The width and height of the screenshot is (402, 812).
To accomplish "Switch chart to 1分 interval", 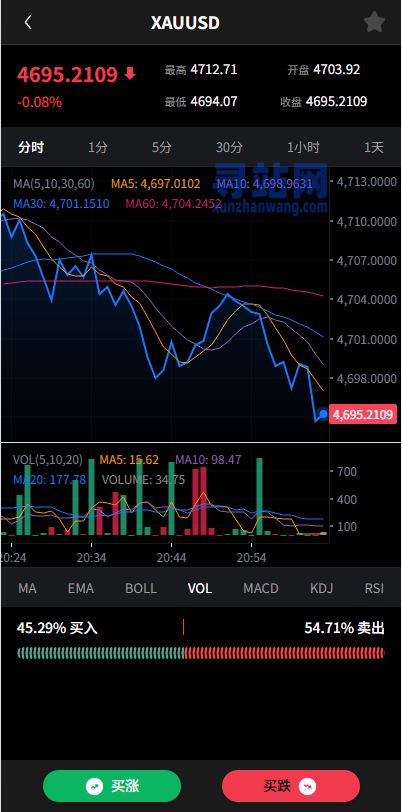I will [97, 148].
